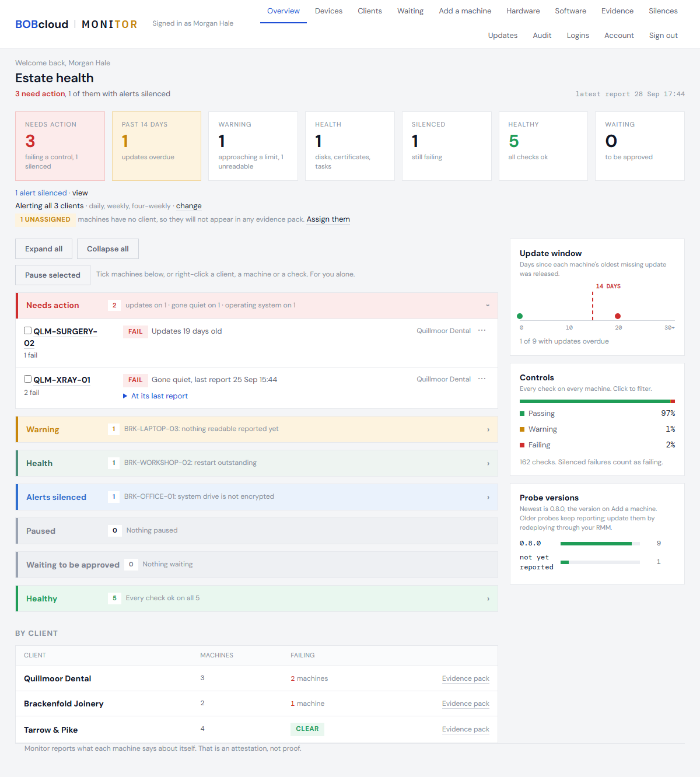Click the orange Warning legend swatch
Screen dimensions: 700x777
522,429
